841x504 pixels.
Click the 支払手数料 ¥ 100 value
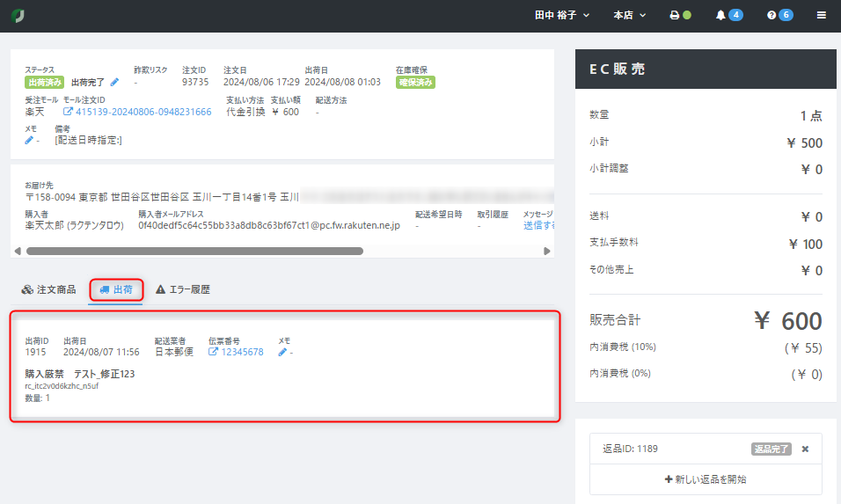pos(806,244)
